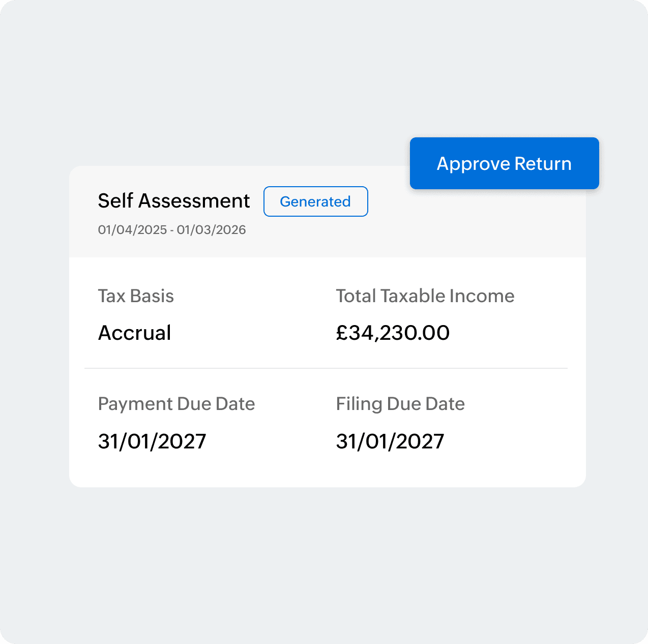Click the end date 01/03/2026
Screen dimensions: 648x644
[x=212, y=230]
